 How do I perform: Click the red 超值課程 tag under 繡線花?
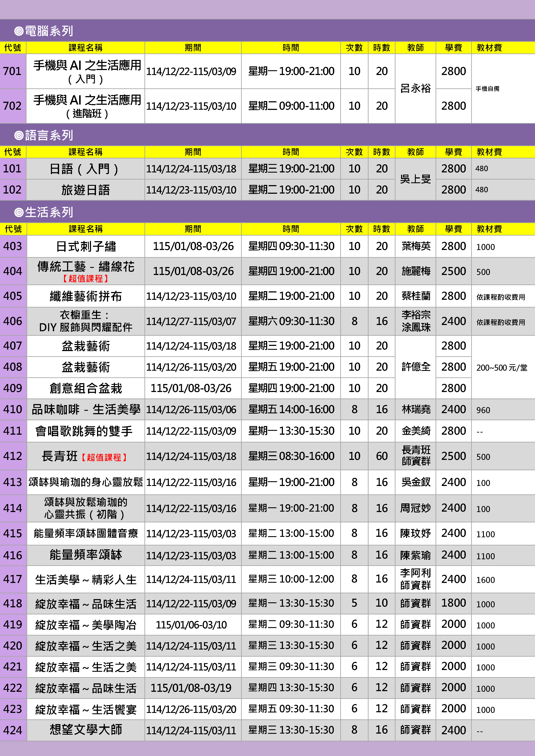[85, 279]
